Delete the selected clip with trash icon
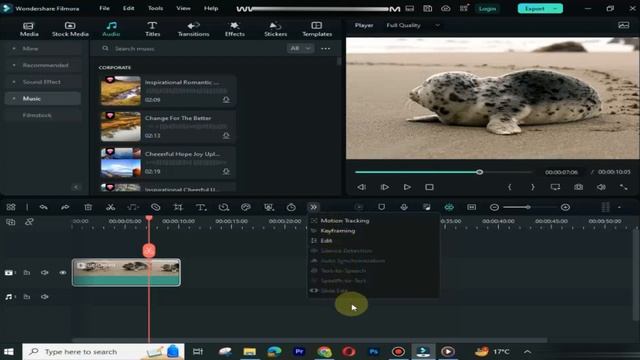The width and height of the screenshot is (640, 360). 88,207
